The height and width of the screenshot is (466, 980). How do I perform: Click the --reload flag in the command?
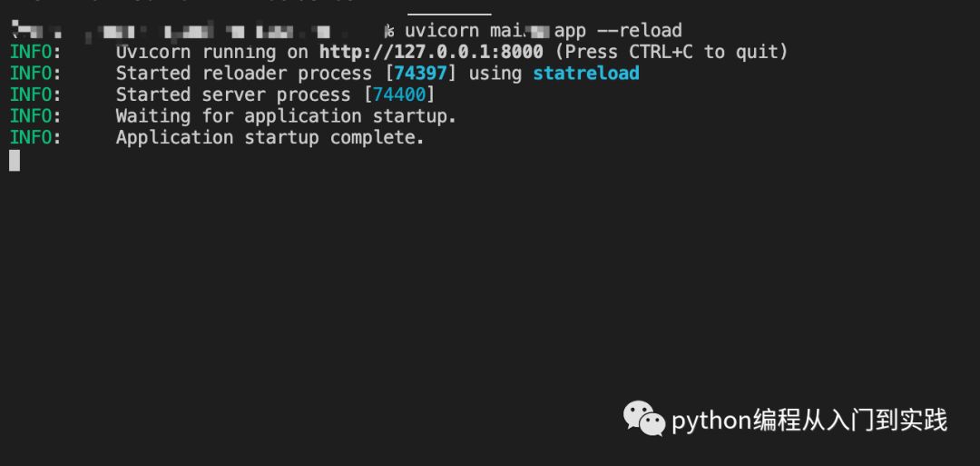[x=639, y=31]
